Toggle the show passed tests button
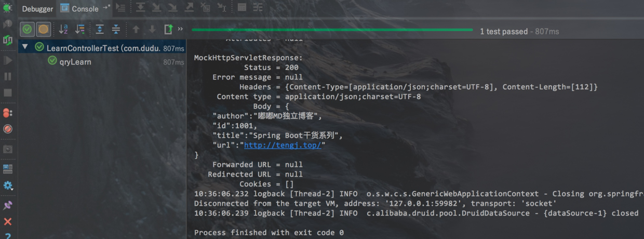Viewport: 644px width, 239px height. coord(27,30)
